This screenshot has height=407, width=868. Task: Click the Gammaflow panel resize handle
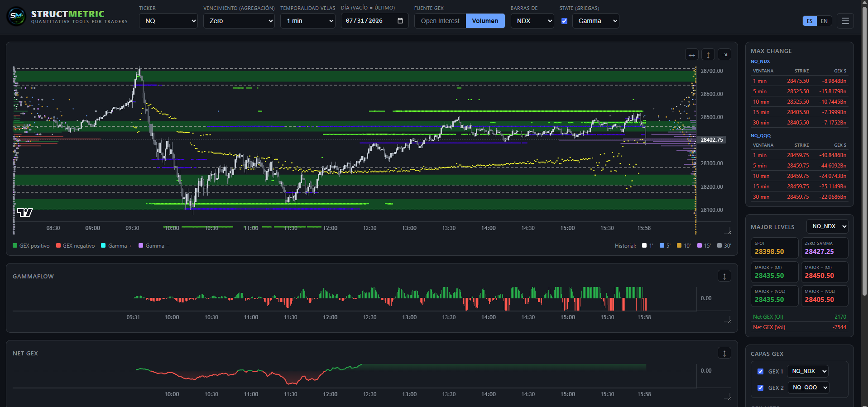728,320
